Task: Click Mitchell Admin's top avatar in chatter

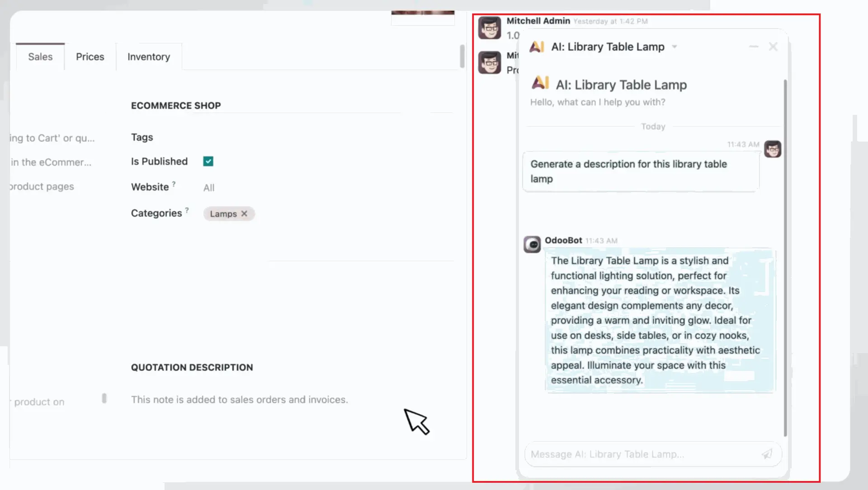Action: (x=490, y=28)
